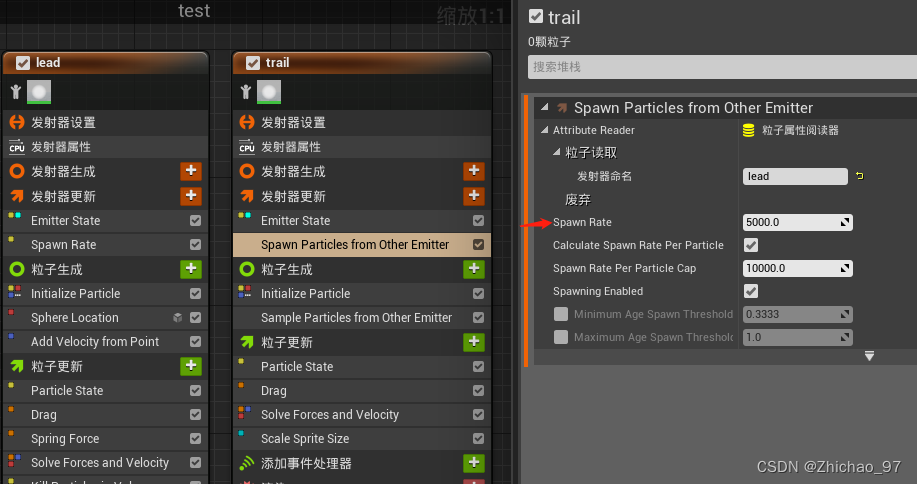
Task: Click the lead emitter sprite thumbnail icon
Action: (x=40, y=92)
